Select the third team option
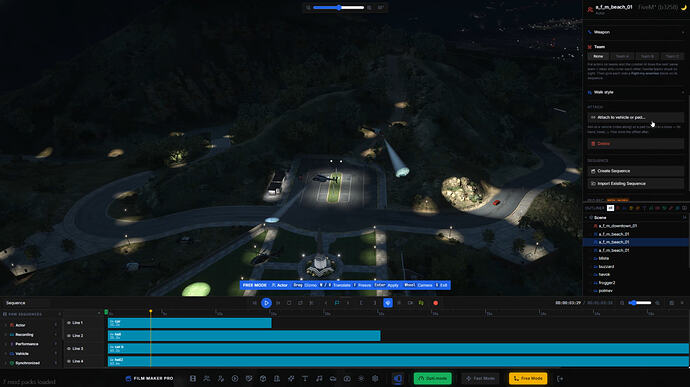 point(647,56)
